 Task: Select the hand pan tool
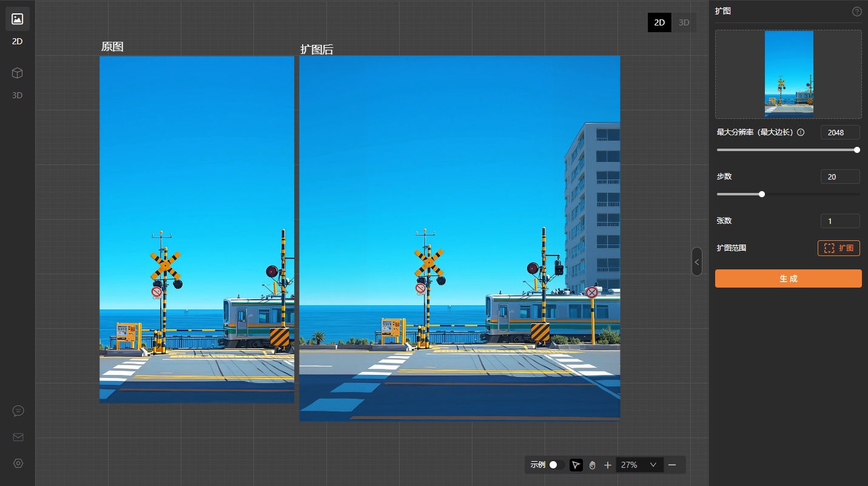click(x=592, y=465)
